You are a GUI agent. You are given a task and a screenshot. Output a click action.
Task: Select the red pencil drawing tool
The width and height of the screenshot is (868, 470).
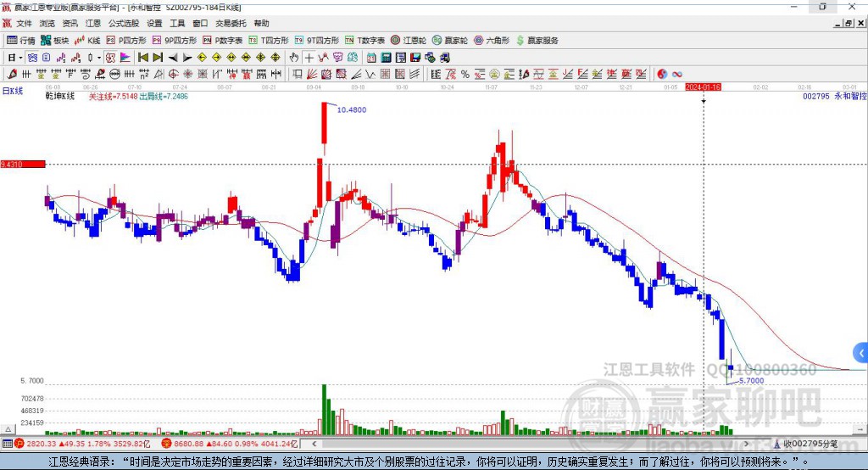[x=12, y=74]
